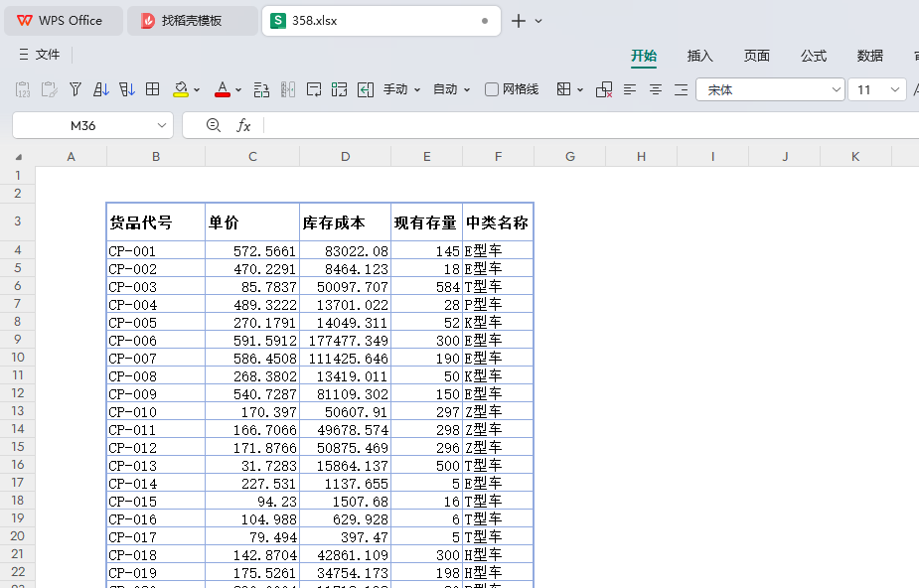This screenshot has height=588, width=919.
Task: Select cell with value 177477.349
Action: (345, 341)
